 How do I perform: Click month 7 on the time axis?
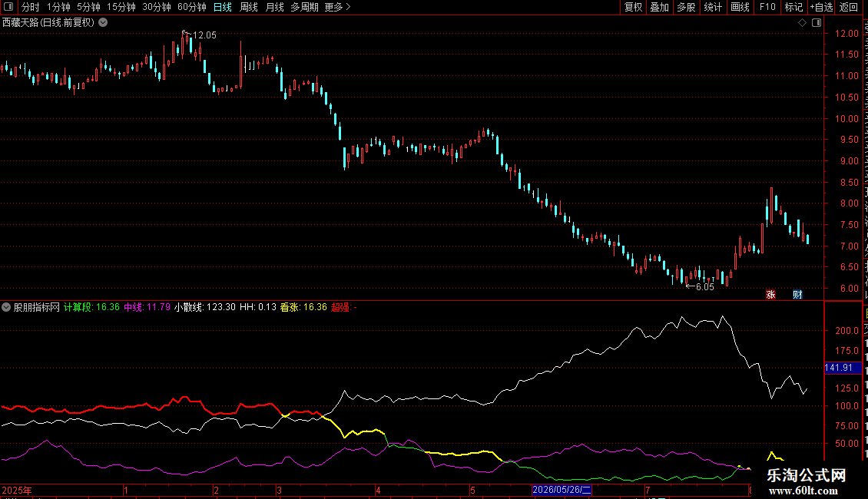pyautogui.click(x=648, y=490)
